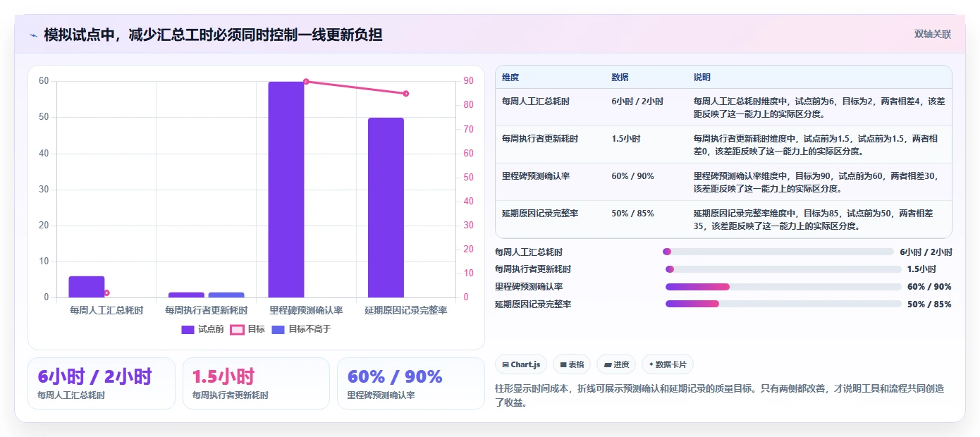Click the line point above 延期原因记录完整率
The height and width of the screenshot is (437, 980).
tap(406, 94)
